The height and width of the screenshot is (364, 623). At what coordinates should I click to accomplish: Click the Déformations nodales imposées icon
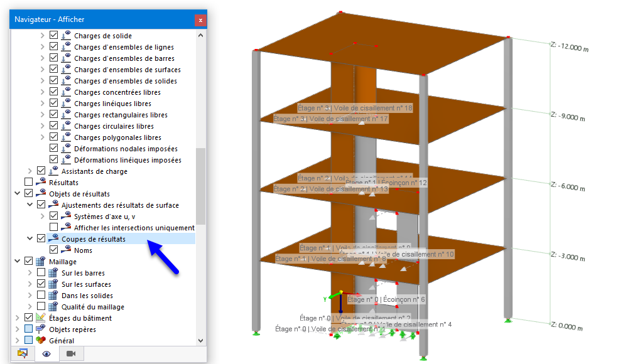click(x=66, y=149)
